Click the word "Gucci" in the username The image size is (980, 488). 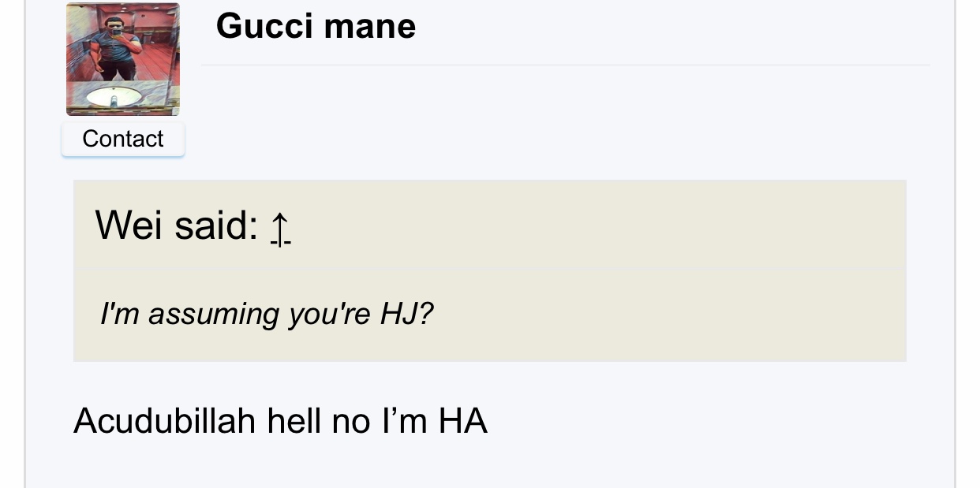264,26
